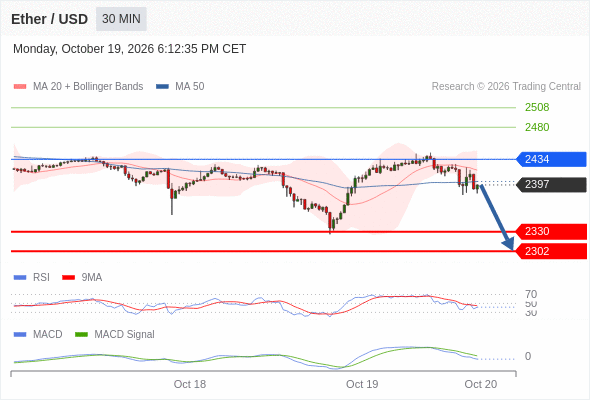Click the 2508 resistance level label

[537, 107]
